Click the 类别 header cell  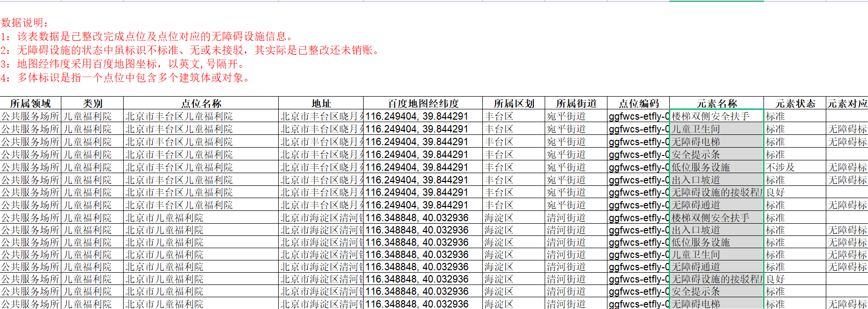tap(92, 103)
